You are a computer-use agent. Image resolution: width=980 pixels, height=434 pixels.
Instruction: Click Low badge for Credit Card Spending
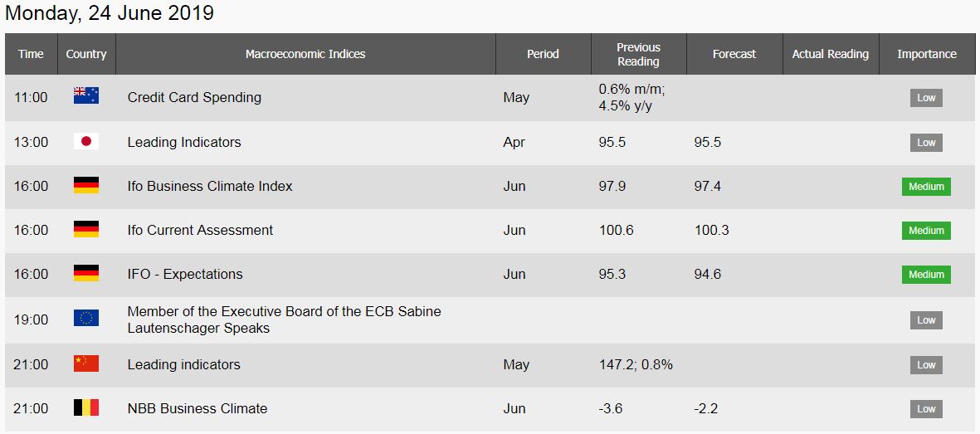926,98
